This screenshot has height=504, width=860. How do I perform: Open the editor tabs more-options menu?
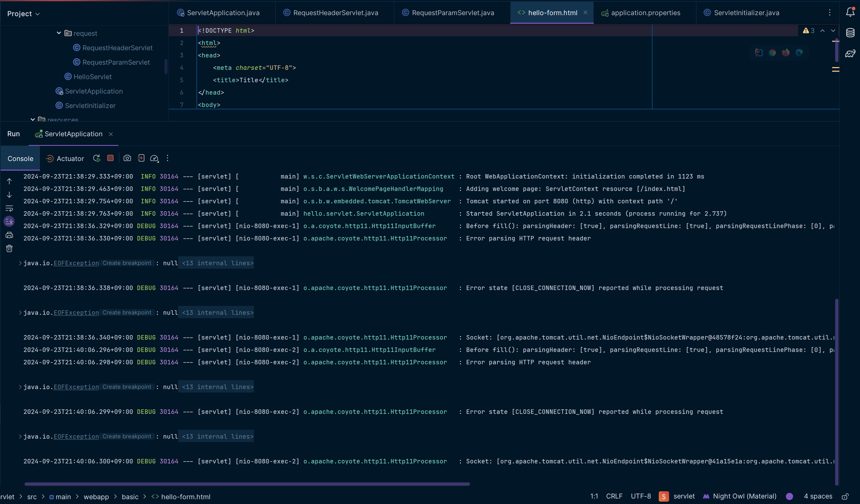830,13
